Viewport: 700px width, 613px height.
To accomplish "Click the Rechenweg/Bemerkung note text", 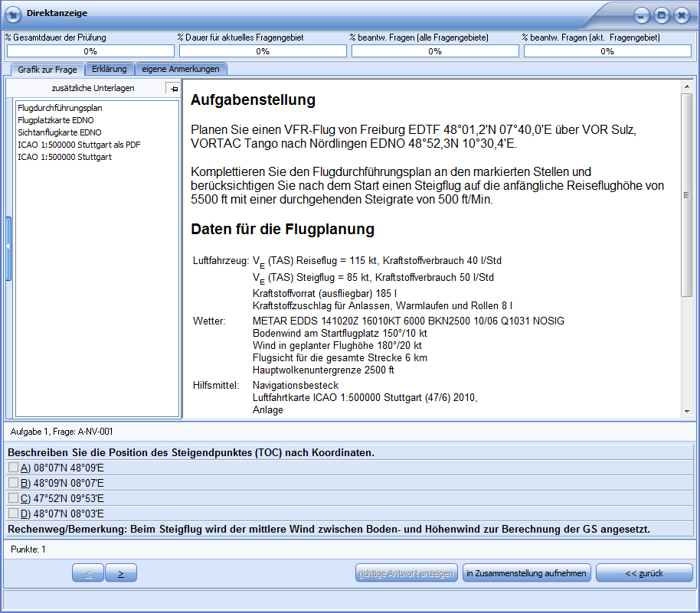I will 329,529.
